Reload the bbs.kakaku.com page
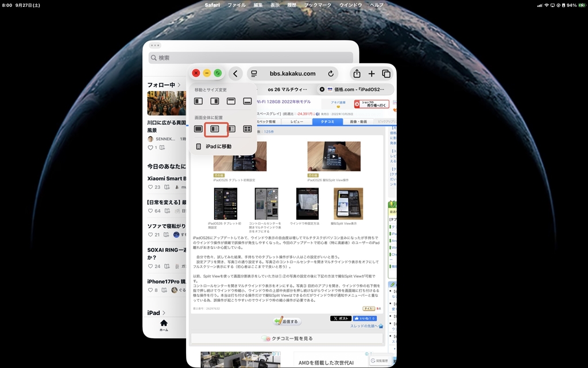588x368 pixels. coord(331,74)
